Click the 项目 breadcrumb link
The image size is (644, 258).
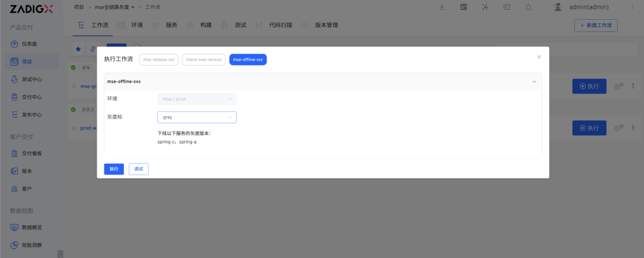coord(79,7)
